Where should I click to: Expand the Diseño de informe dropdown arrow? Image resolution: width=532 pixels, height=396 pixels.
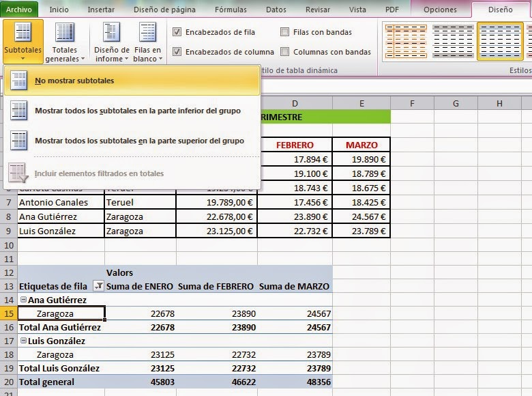pos(126,59)
